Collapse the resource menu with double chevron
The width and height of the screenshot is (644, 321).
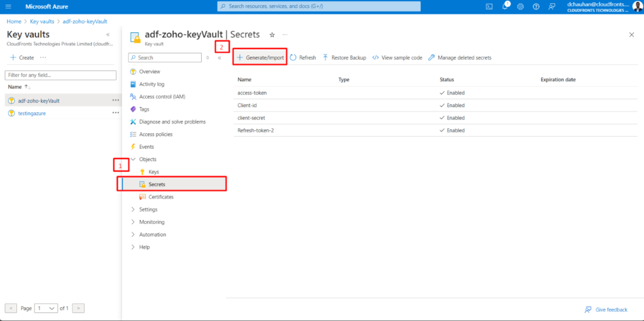(x=219, y=58)
